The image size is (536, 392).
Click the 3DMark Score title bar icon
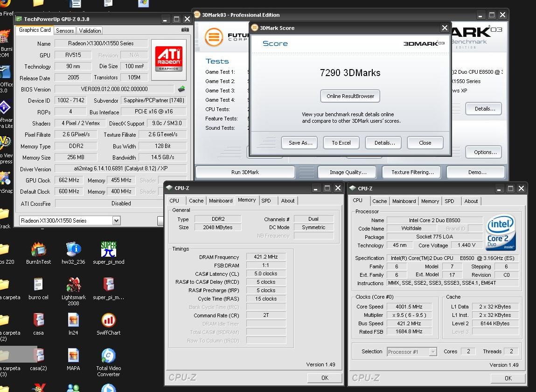point(255,28)
